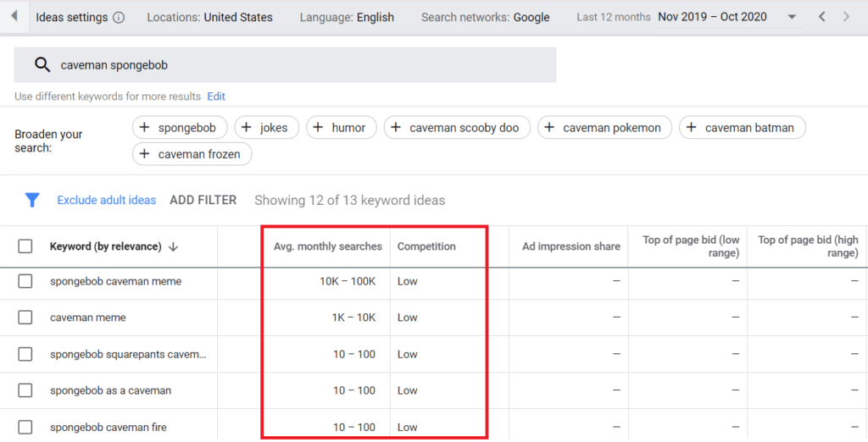Sort by Top of page bid (low range)
Image resolution: width=868 pixels, height=442 pixels.
point(691,246)
